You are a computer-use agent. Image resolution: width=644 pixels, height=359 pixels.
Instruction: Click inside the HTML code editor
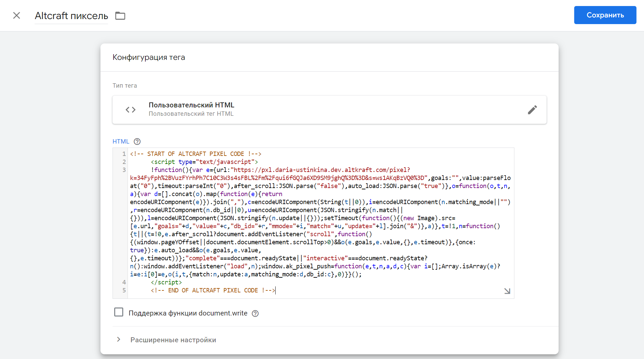[313, 223]
